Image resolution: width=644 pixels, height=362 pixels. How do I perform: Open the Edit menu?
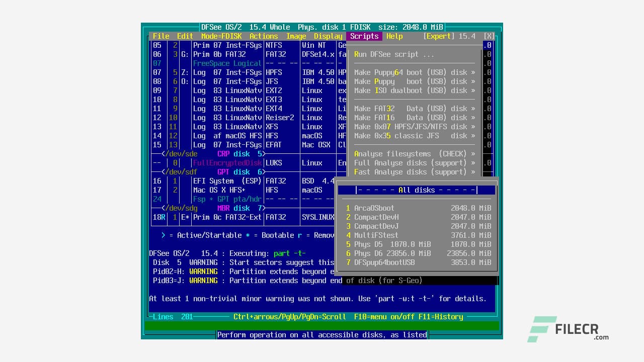pos(185,36)
